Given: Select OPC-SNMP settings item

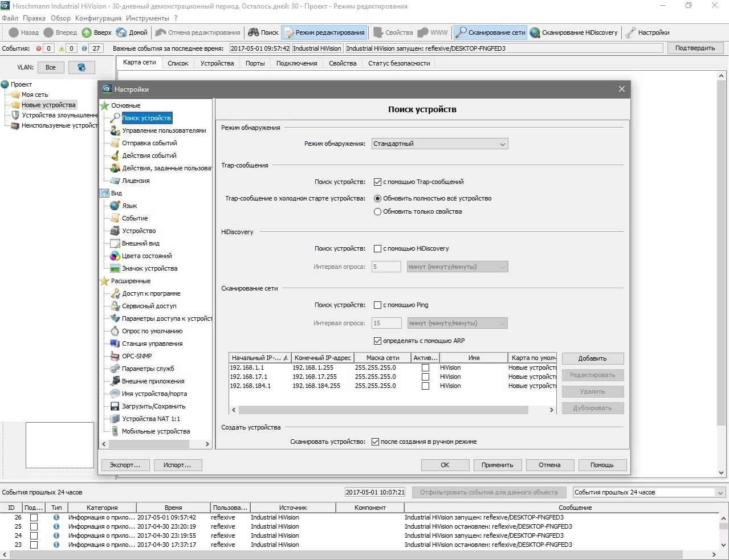Looking at the screenshot, I should click(137, 356).
